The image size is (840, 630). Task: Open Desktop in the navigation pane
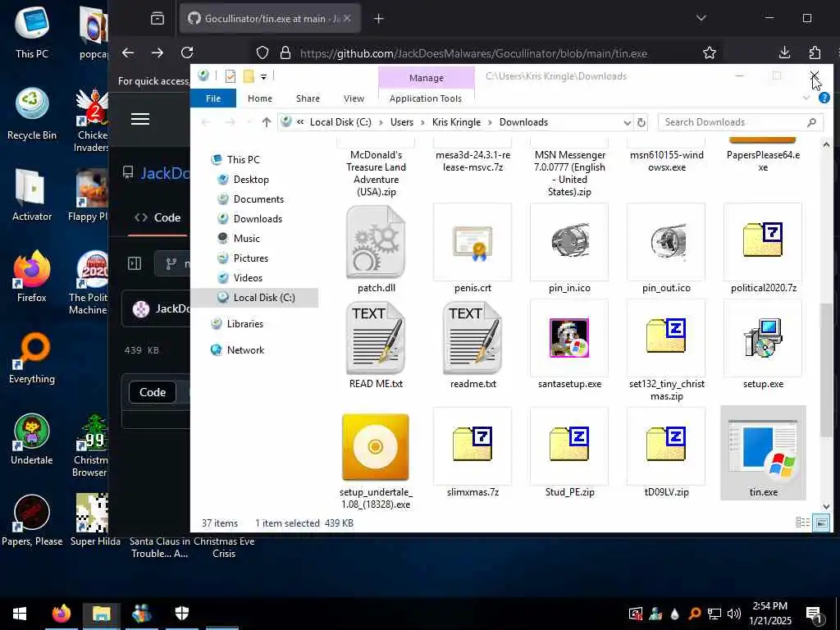coord(251,180)
